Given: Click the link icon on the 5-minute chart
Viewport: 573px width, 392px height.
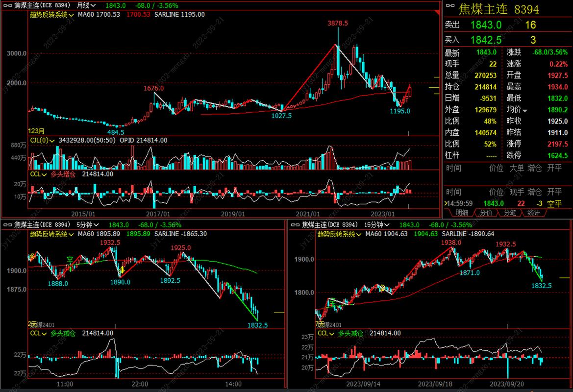Looking at the screenshot, I should point(7,224).
